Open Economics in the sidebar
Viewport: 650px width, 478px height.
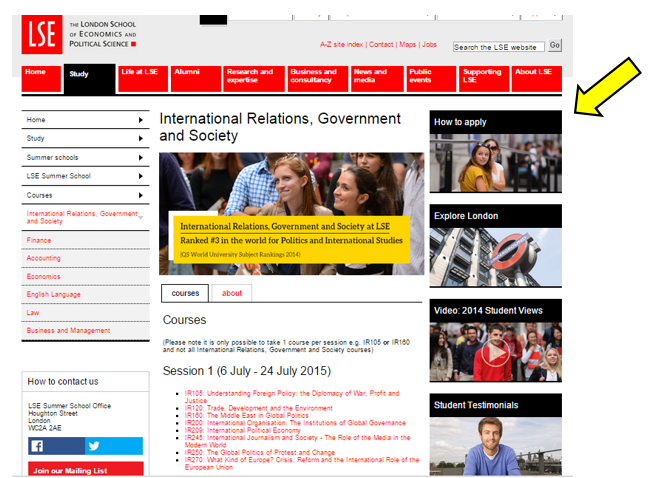[x=44, y=277]
